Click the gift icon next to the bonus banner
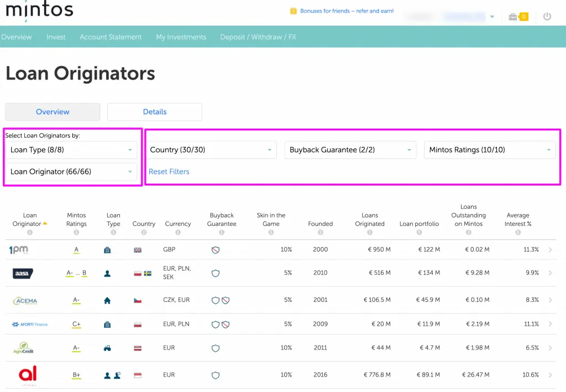566x392 pixels. coord(293,10)
